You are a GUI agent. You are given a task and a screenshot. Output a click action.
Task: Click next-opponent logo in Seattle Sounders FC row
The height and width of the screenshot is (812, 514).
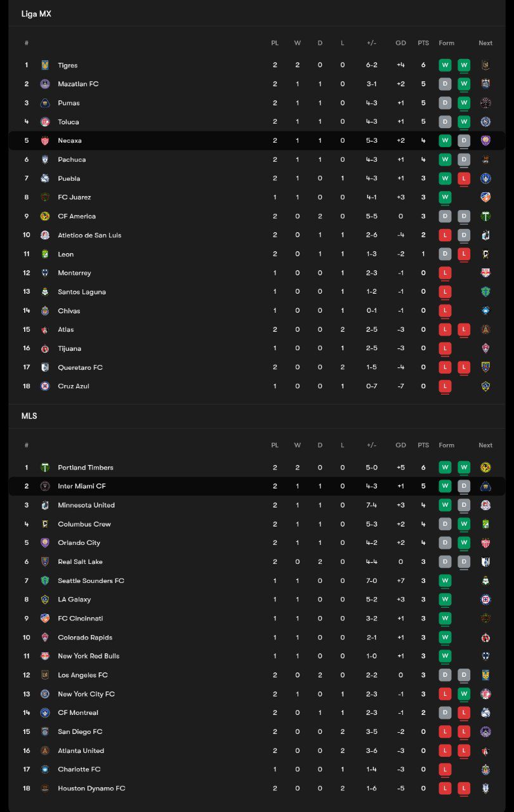pos(485,580)
